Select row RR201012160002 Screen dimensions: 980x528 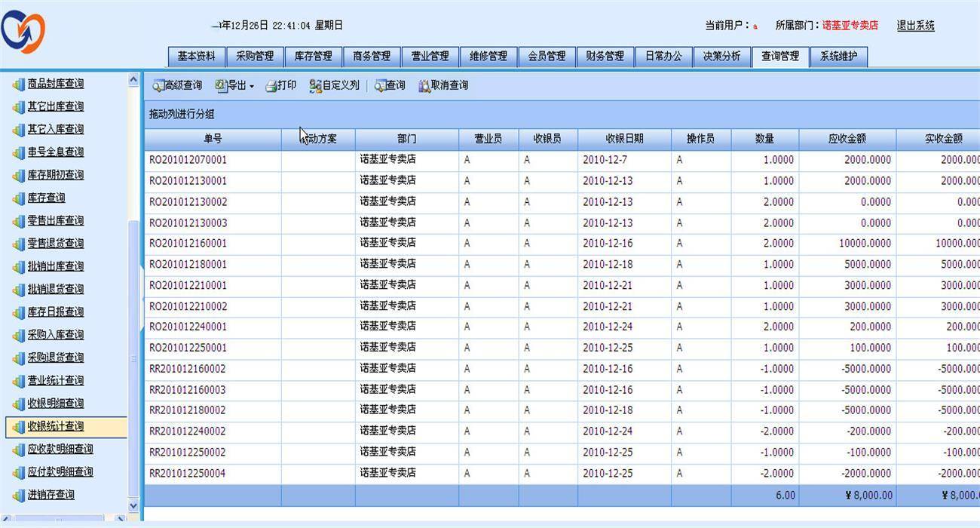[x=562, y=369]
